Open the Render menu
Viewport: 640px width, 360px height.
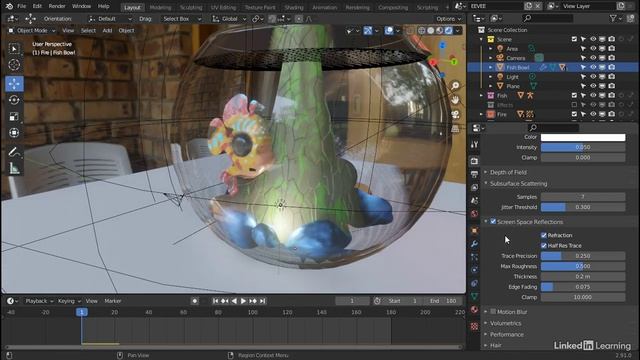tap(57, 7)
